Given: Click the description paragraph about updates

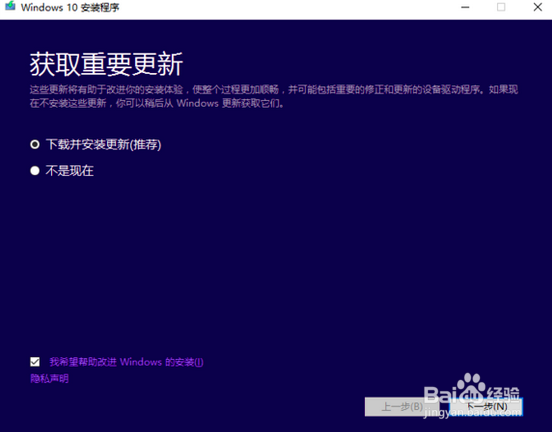Looking at the screenshot, I should point(274,96).
